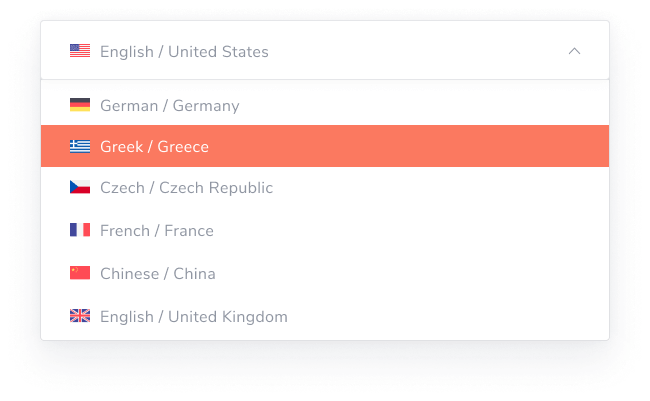Click the Germany flag icon
The width and height of the screenshot is (650, 401).
click(80, 105)
